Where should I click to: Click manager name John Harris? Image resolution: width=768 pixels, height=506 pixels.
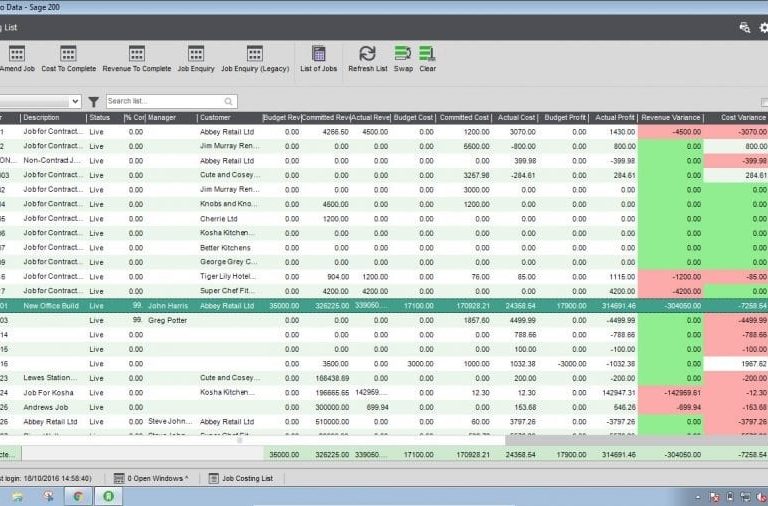pyautogui.click(x=168, y=306)
